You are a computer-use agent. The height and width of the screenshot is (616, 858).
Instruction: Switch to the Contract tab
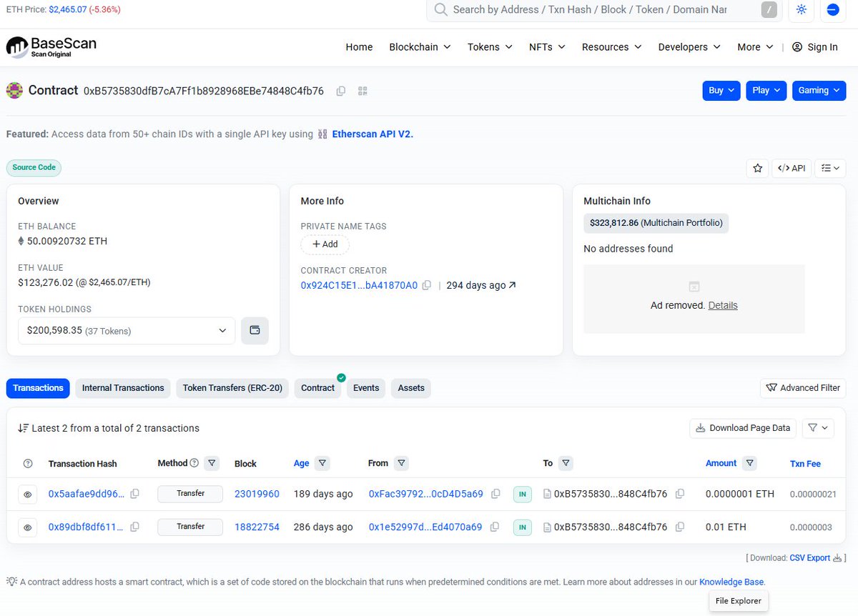(317, 388)
